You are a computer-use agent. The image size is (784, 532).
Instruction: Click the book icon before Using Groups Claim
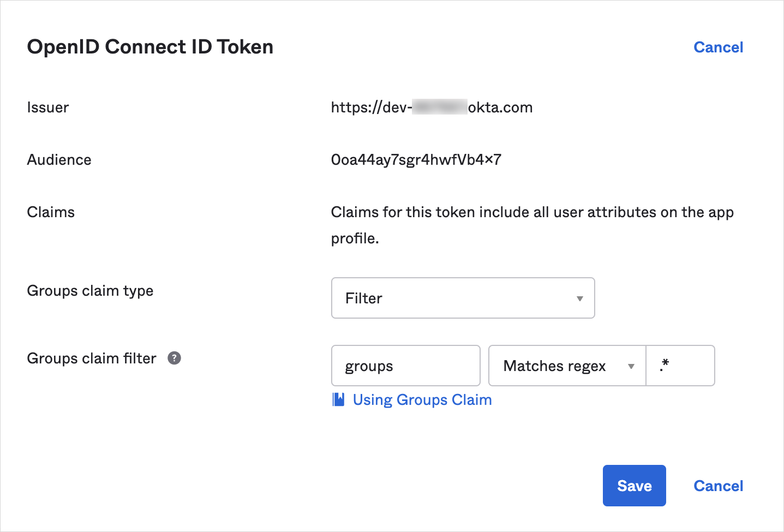click(338, 400)
